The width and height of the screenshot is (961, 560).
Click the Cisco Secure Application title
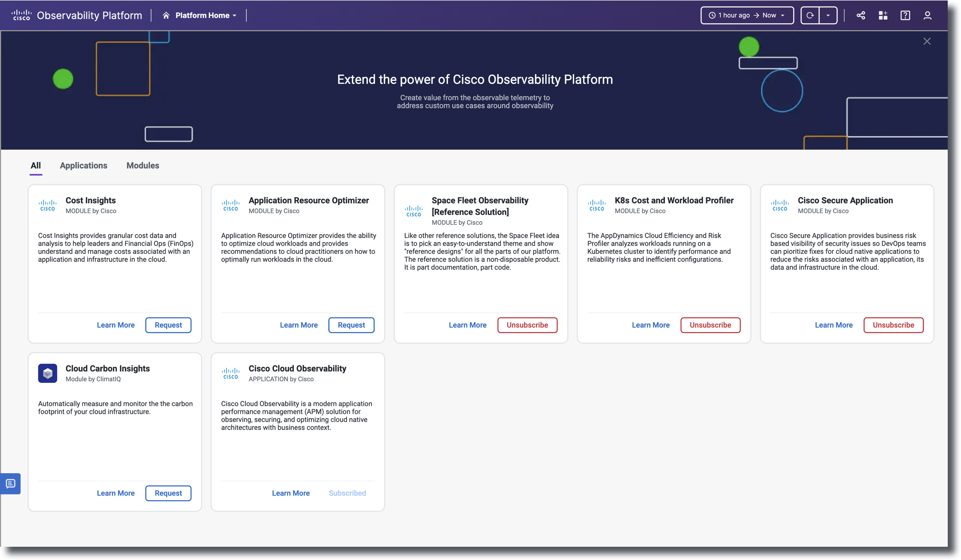[845, 200]
